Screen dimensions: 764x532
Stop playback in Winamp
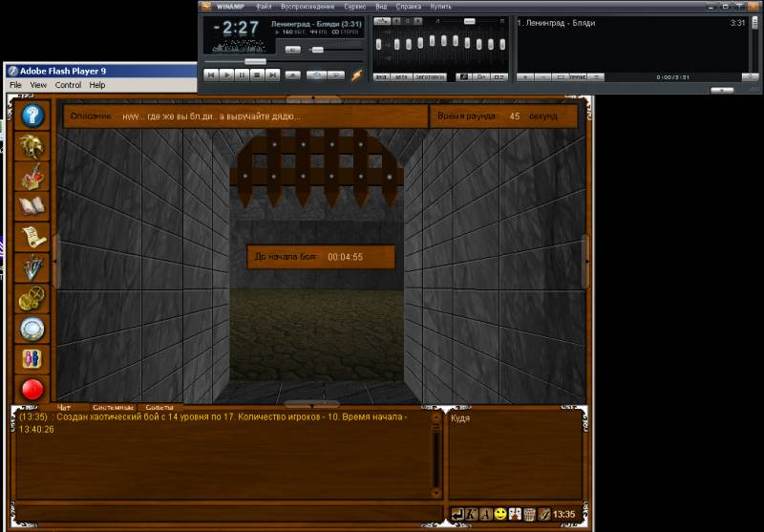coord(258,75)
